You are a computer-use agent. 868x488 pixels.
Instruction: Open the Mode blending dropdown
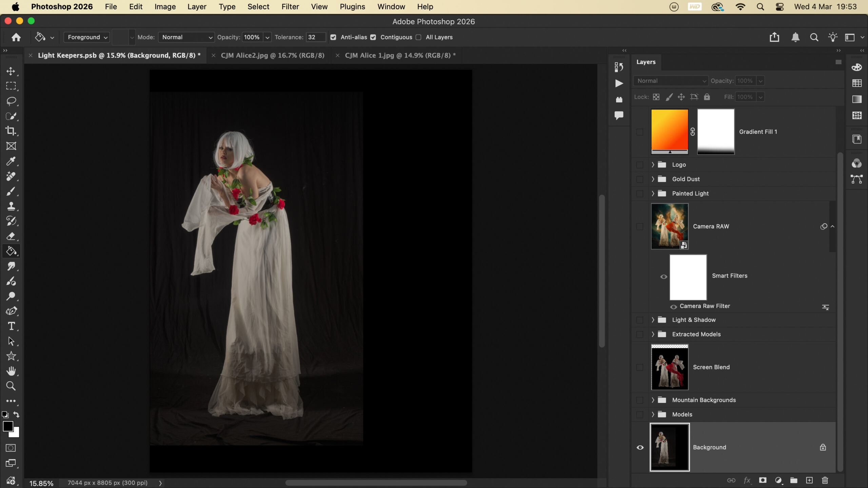[186, 37]
